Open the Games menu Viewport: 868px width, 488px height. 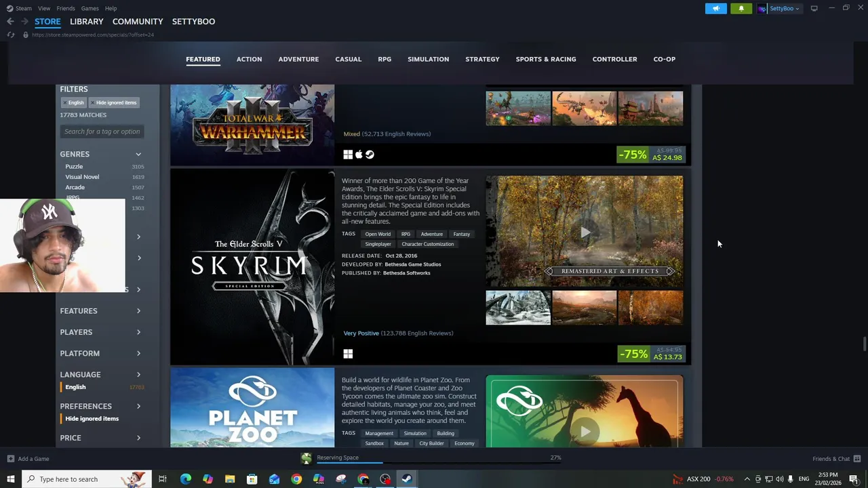[90, 8]
